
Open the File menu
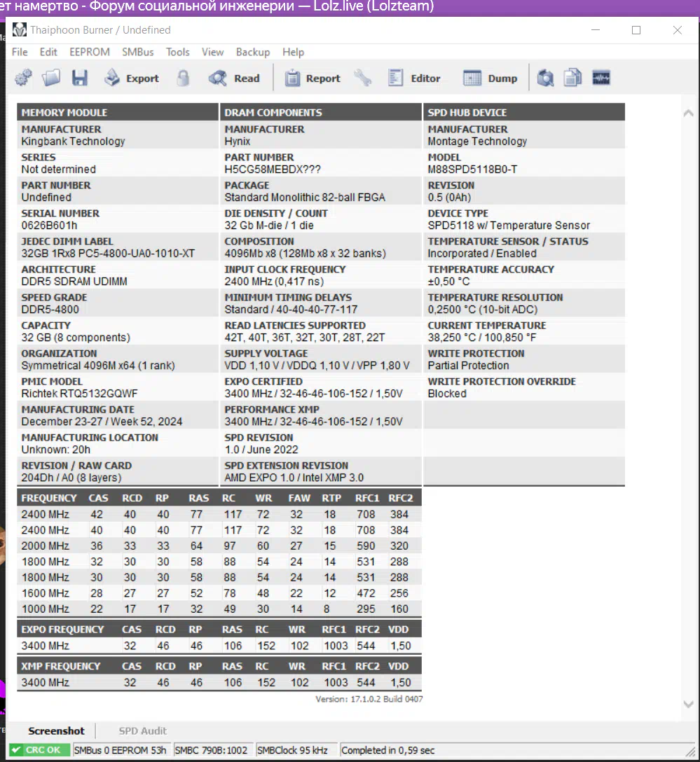coord(20,52)
